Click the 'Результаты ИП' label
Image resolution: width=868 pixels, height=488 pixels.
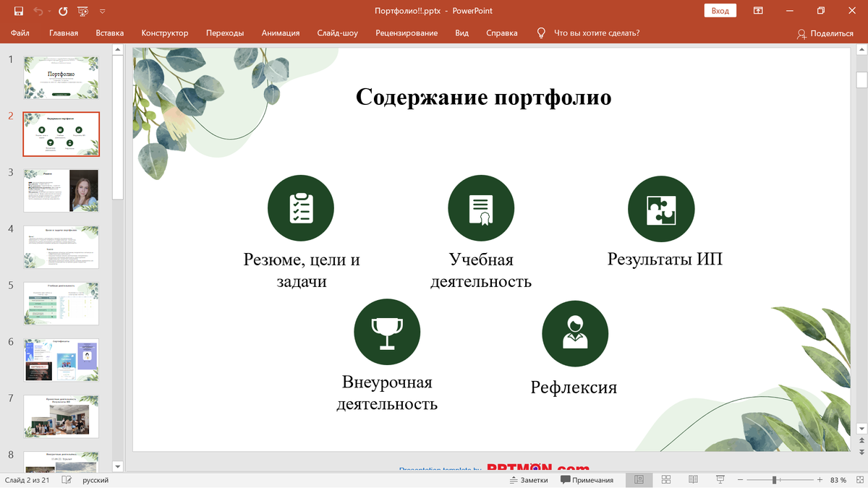click(x=665, y=260)
